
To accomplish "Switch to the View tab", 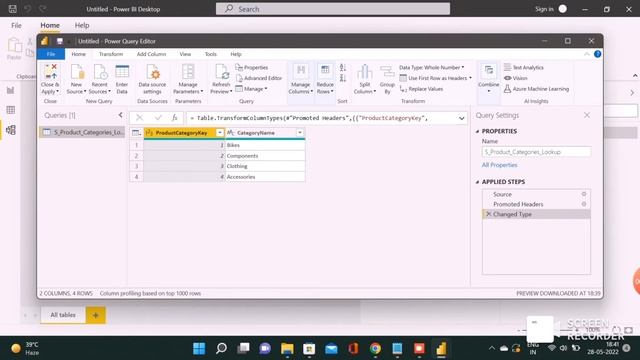I will [185, 54].
